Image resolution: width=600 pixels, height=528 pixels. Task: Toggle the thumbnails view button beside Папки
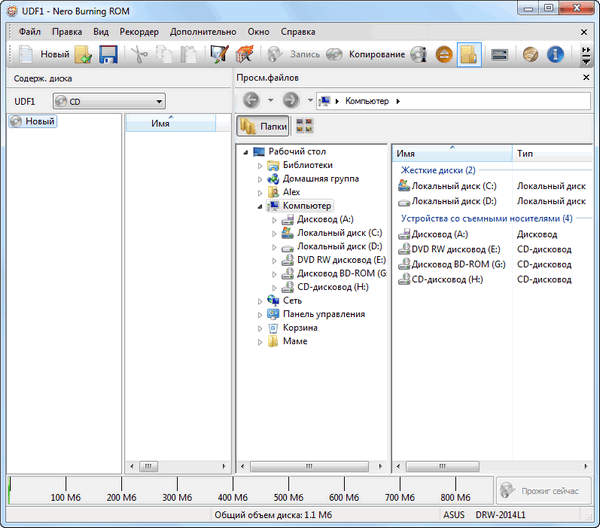click(304, 126)
